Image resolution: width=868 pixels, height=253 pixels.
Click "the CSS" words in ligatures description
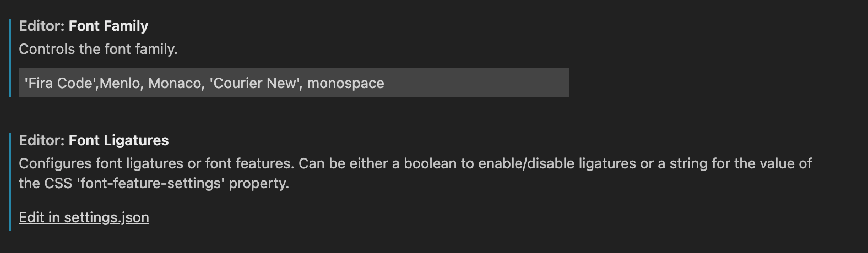[46, 183]
